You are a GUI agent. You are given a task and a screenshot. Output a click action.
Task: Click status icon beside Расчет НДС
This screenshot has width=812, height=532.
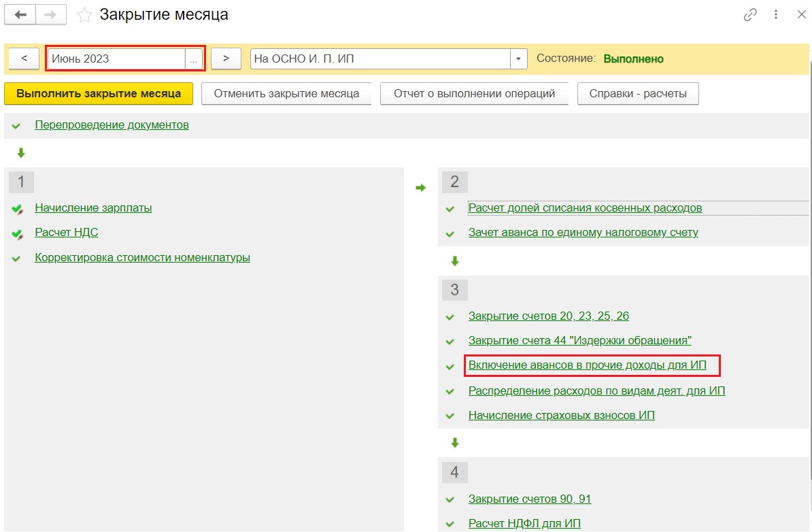[x=17, y=234]
